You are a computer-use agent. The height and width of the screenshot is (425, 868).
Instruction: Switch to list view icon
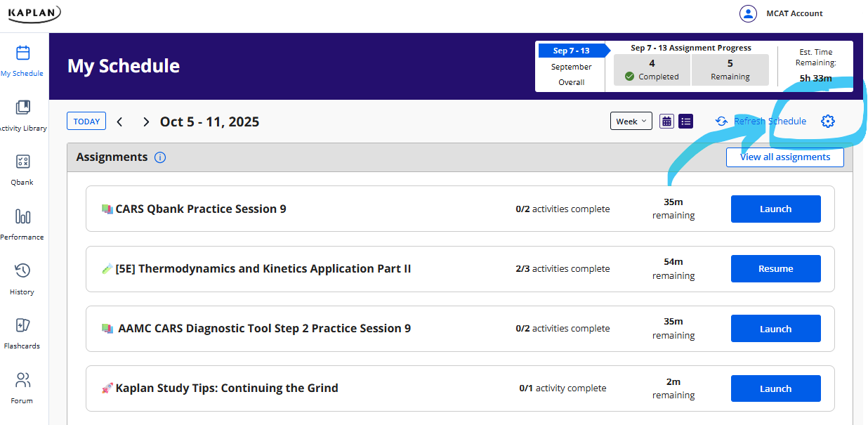[x=686, y=122]
